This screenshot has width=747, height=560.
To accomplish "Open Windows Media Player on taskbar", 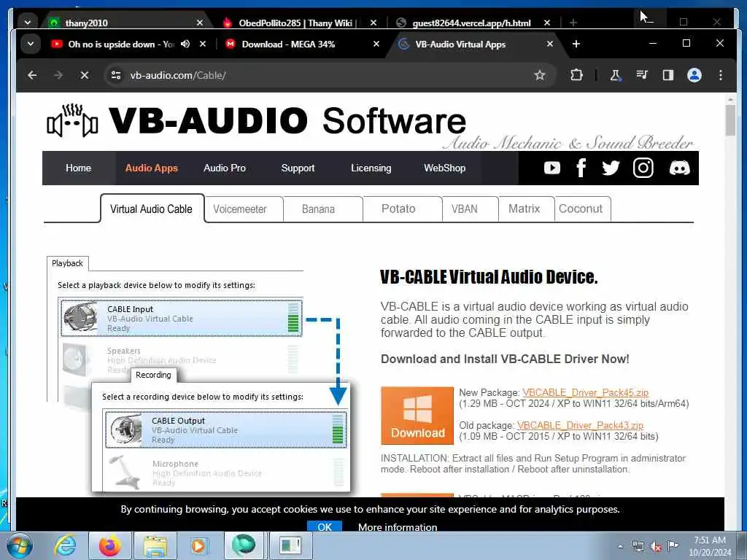I will point(198,545).
